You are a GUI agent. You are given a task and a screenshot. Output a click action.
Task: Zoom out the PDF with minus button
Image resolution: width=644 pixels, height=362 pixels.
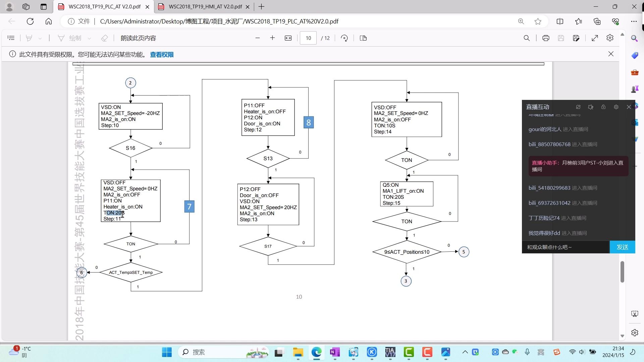pos(258,38)
